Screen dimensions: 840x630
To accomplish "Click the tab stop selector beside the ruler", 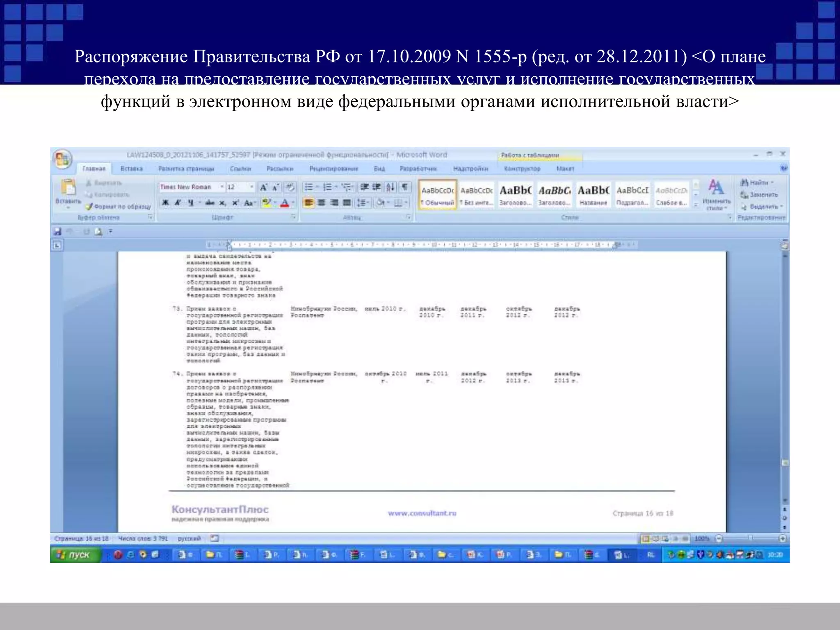I will coord(57,245).
